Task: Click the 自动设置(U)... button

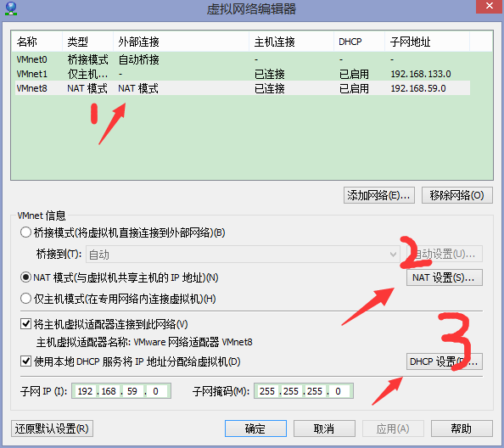Action: point(445,255)
